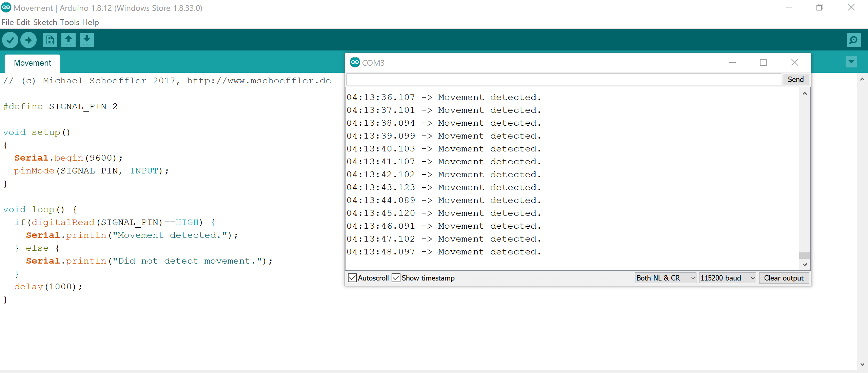Click the Send button
This screenshot has width=868, height=373.
pyautogui.click(x=795, y=79)
